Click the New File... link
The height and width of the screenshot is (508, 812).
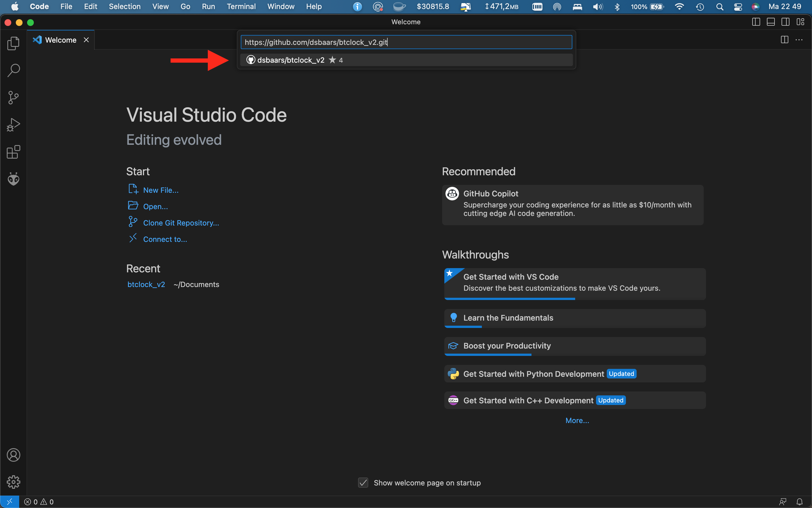click(161, 190)
